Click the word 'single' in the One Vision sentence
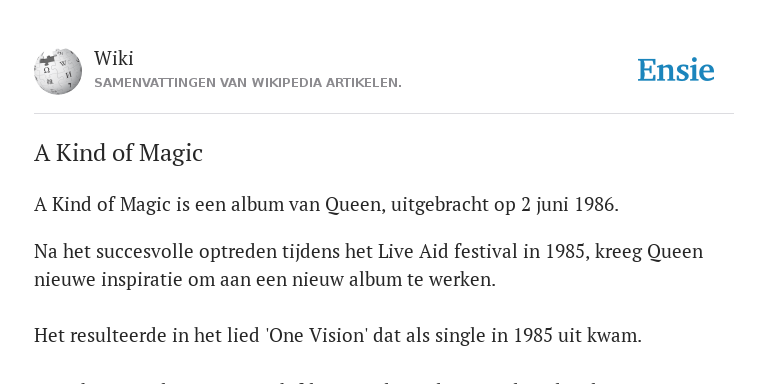The width and height of the screenshot is (768, 384). point(475,336)
